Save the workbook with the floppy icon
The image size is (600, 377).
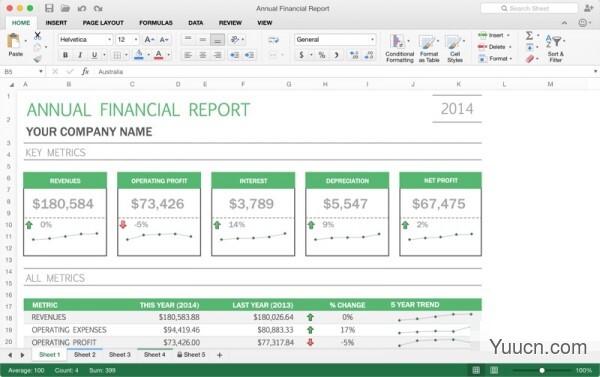[49, 8]
